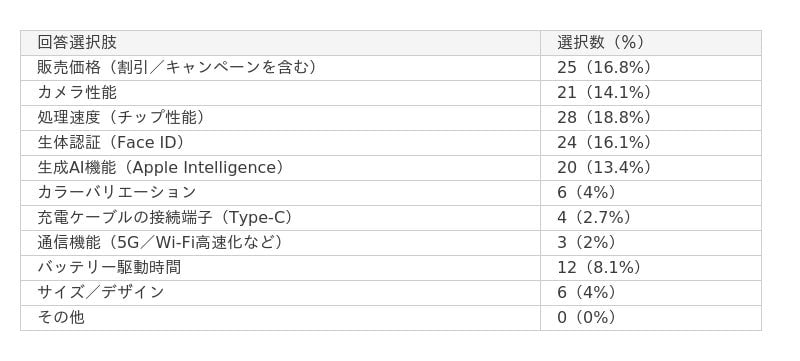Click the 選択数（%） column header
The image size is (800, 361).
pos(651,43)
